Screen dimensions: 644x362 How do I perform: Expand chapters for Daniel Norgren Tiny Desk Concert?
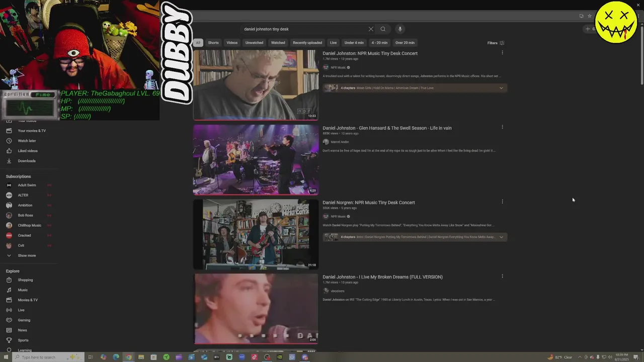point(501,237)
